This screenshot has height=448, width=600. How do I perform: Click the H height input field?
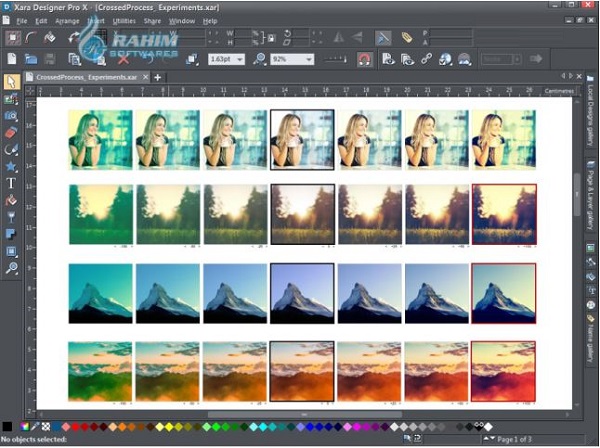coord(243,42)
